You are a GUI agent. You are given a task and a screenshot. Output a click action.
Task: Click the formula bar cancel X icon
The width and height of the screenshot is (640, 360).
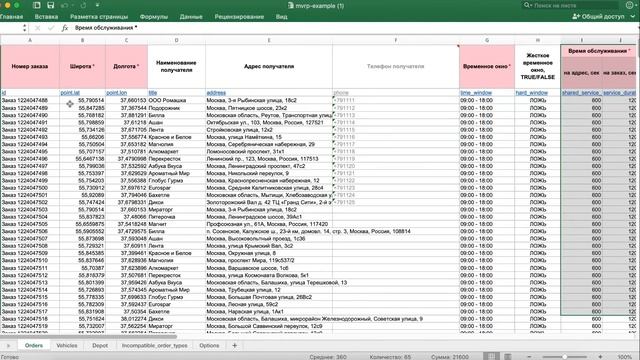click(38, 28)
